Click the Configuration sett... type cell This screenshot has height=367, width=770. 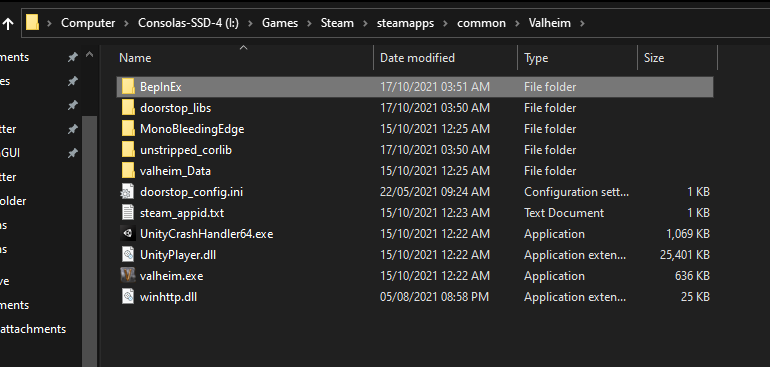(576, 192)
